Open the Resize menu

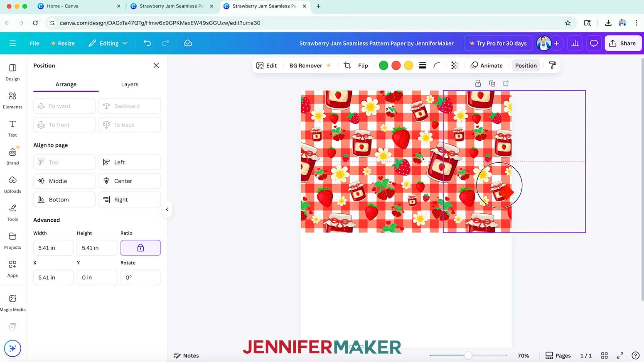(x=63, y=43)
